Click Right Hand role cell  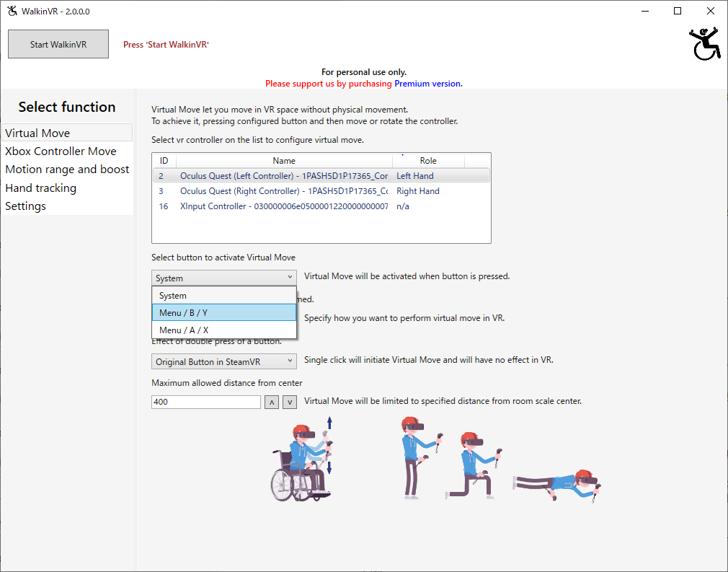(418, 191)
